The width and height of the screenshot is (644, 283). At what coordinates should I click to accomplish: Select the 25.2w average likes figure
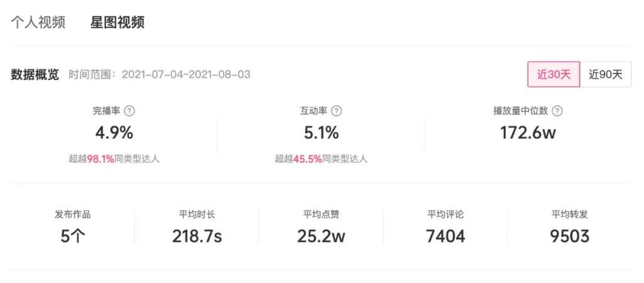point(321,236)
